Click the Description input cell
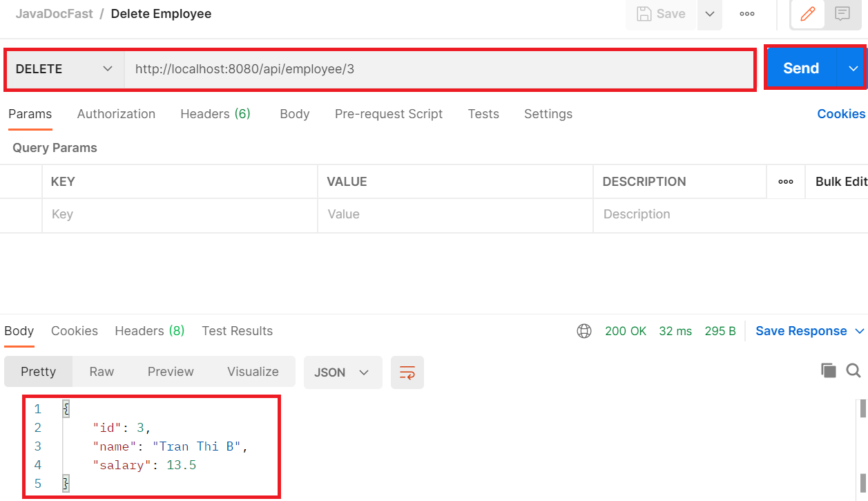868x501 pixels. click(731, 215)
